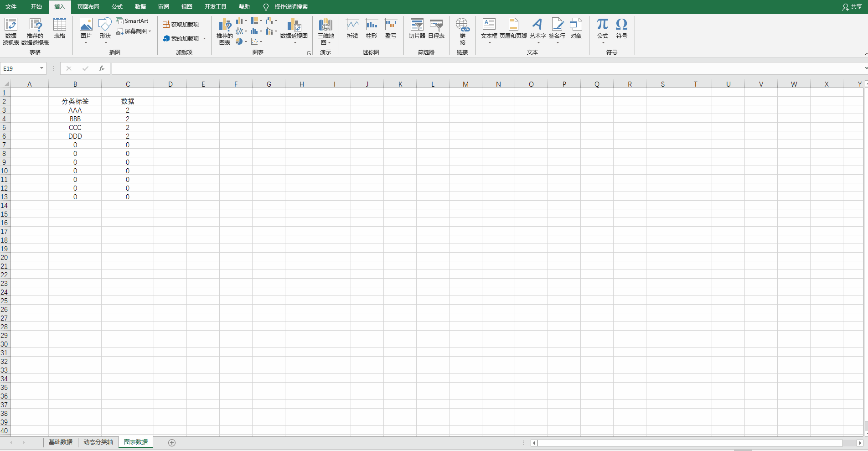Screen dimensions: 868x451
Task: Open the 基础数据 sheet tab
Action: click(x=61, y=442)
